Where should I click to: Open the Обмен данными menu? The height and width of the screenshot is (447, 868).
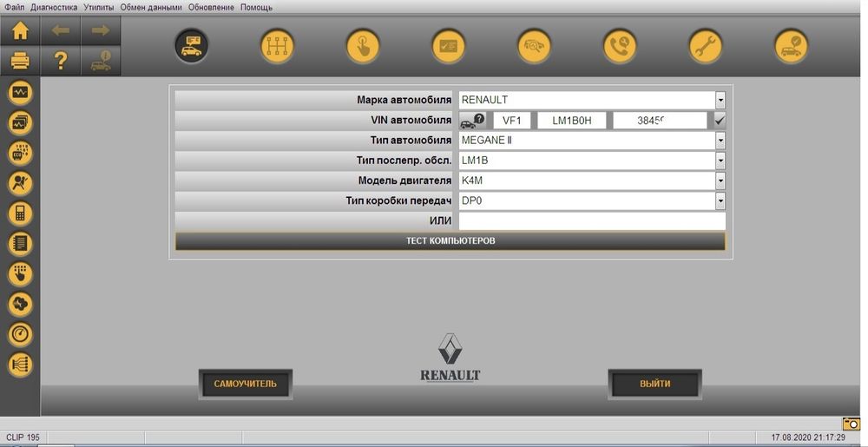(150, 7)
